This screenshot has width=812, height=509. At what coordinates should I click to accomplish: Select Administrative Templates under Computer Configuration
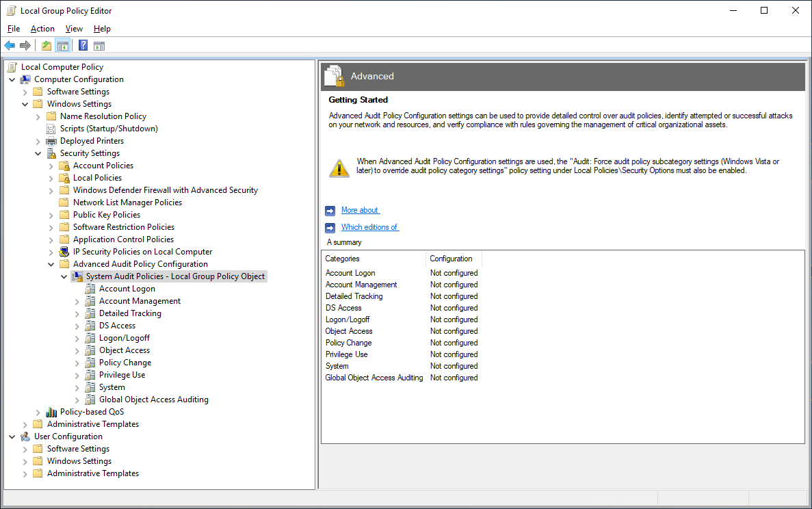tap(93, 424)
